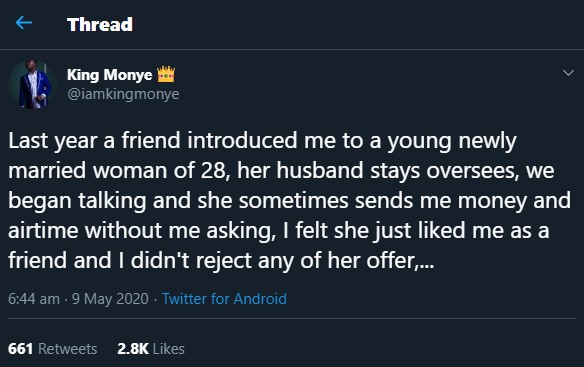Visit the @iamkingmonye handle
The image size is (584, 367).
click(123, 94)
